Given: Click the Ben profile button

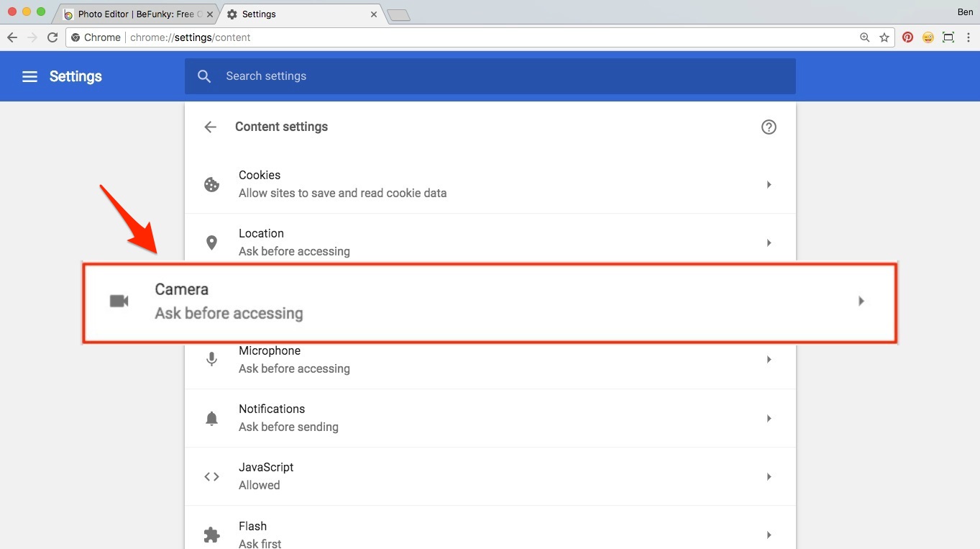Looking at the screenshot, I should click(x=965, y=12).
